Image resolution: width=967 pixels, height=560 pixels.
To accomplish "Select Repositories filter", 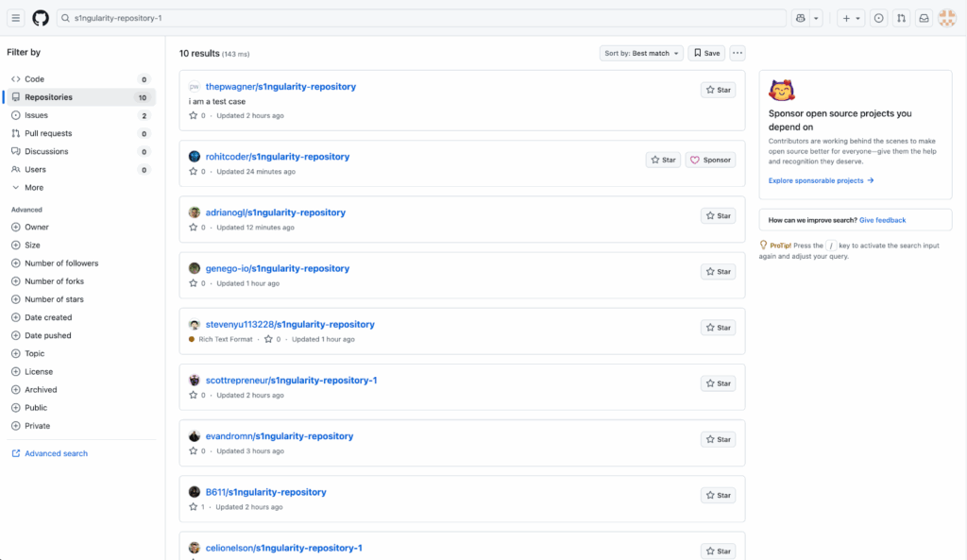I will coord(80,97).
